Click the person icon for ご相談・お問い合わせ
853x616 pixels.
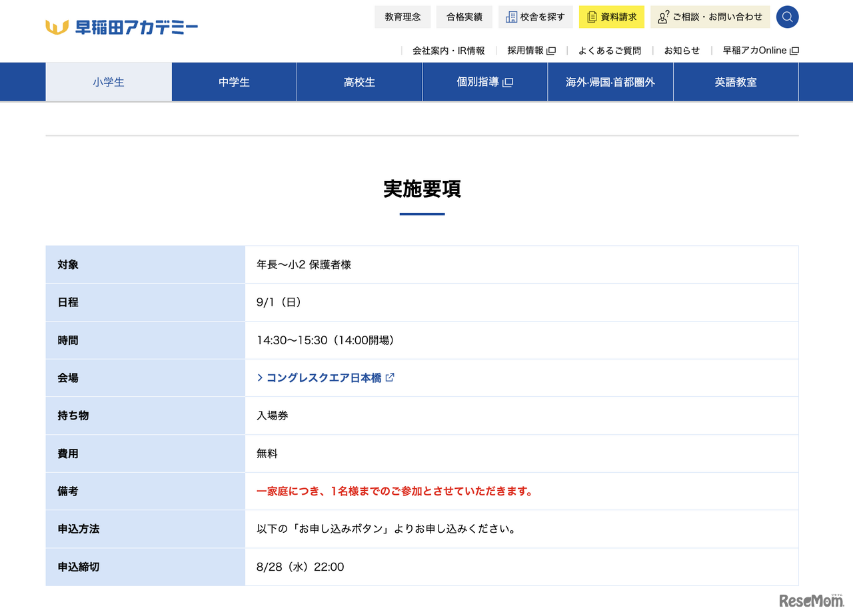[663, 17]
